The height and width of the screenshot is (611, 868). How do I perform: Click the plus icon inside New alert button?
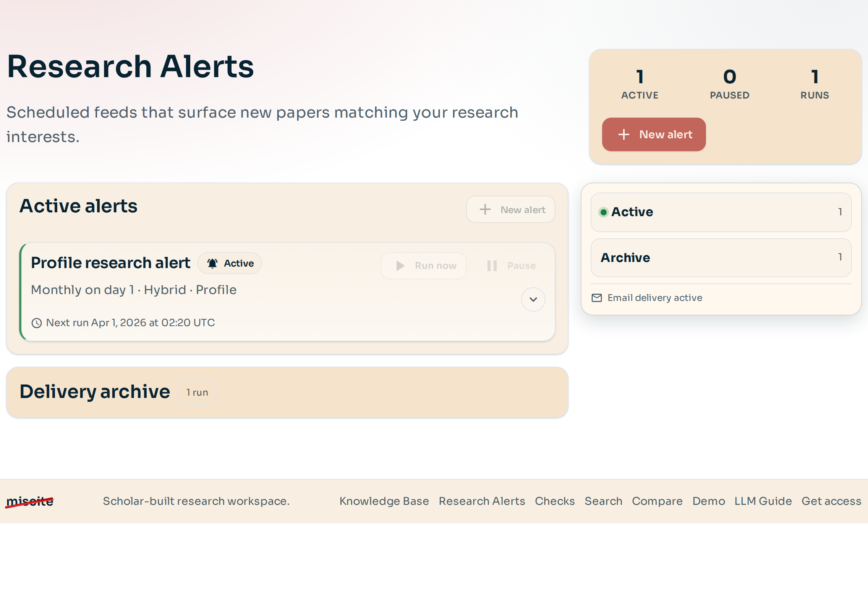pyautogui.click(x=623, y=134)
